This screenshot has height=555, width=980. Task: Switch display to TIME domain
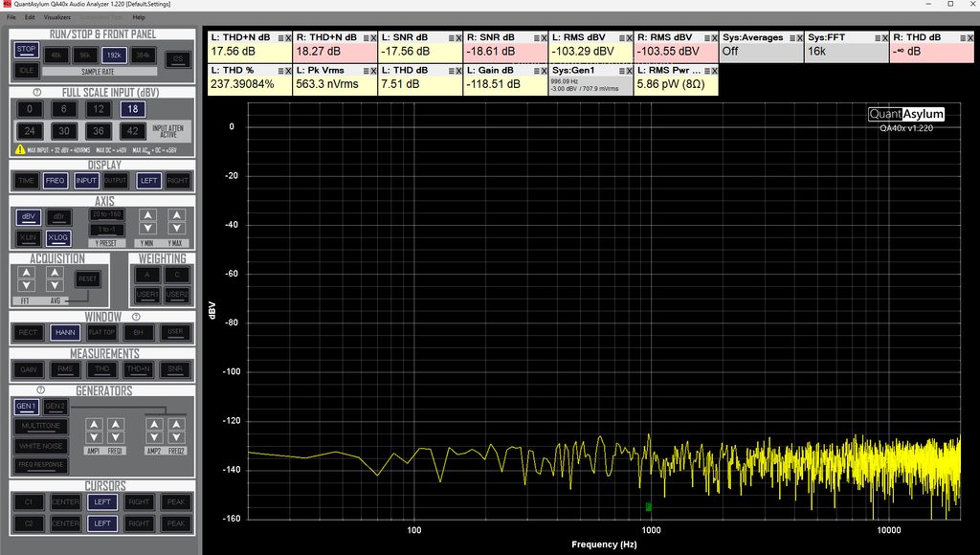click(26, 181)
